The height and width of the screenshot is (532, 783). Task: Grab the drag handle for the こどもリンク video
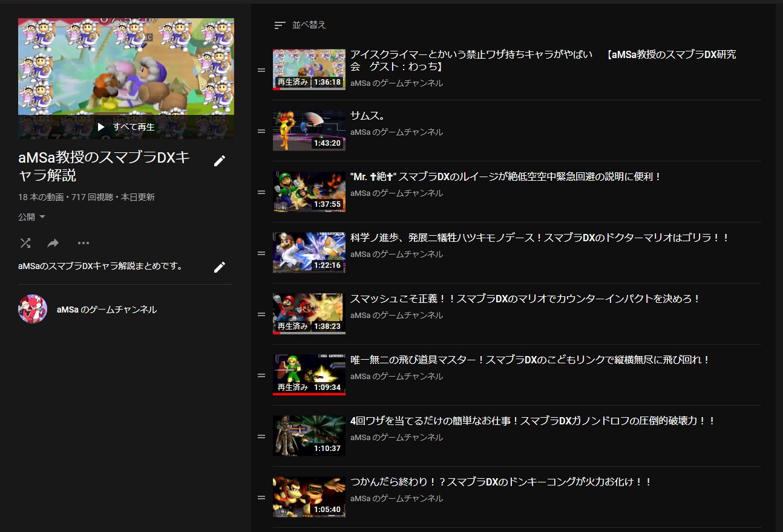click(x=261, y=375)
